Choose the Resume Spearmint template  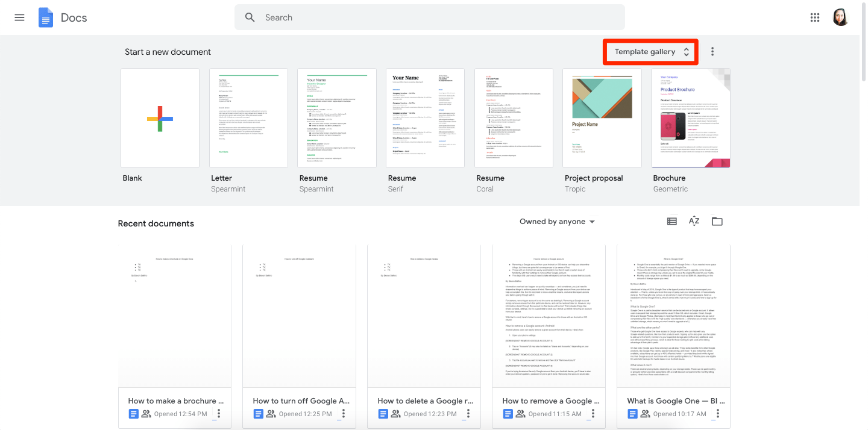pyautogui.click(x=336, y=118)
